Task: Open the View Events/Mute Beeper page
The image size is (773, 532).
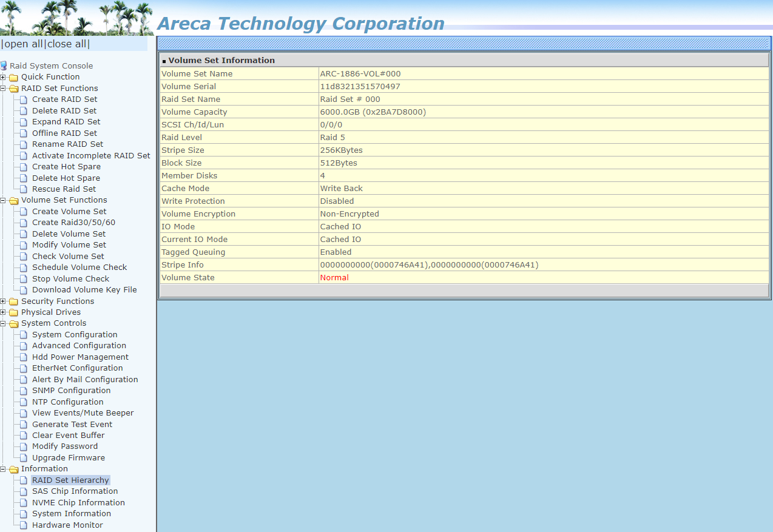Action: [x=83, y=413]
